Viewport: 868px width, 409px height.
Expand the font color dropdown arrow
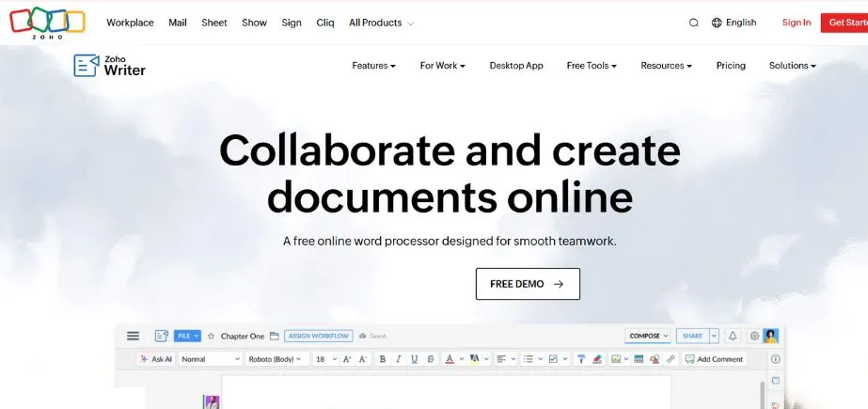tap(462, 359)
